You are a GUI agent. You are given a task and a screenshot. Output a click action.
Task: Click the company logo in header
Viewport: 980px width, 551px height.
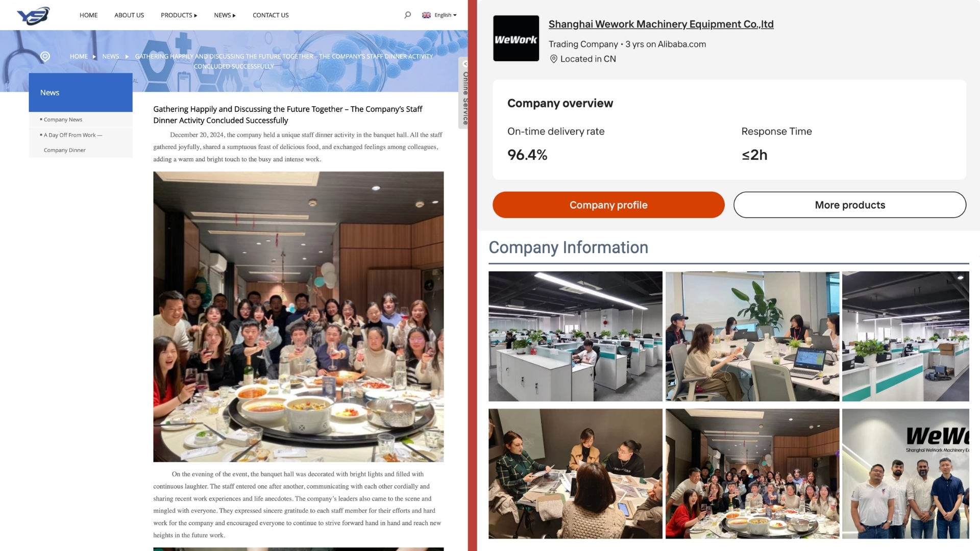click(x=33, y=15)
